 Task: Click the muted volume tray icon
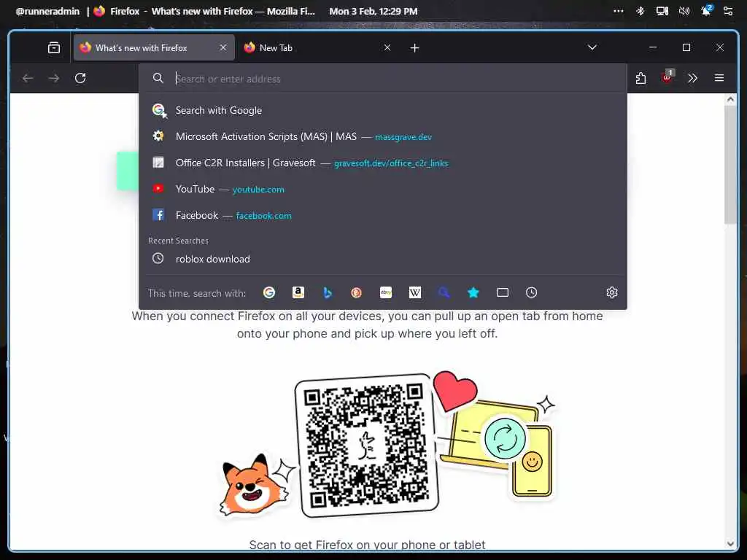click(x=684, y=11)
